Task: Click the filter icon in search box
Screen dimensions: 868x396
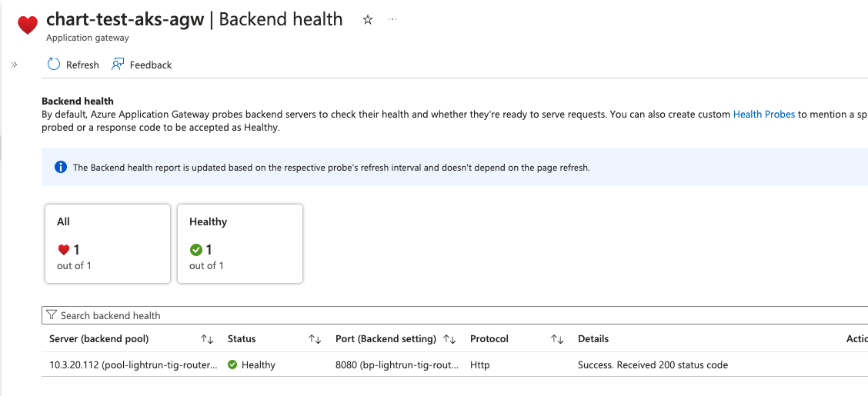Action: tap(52, 315)
